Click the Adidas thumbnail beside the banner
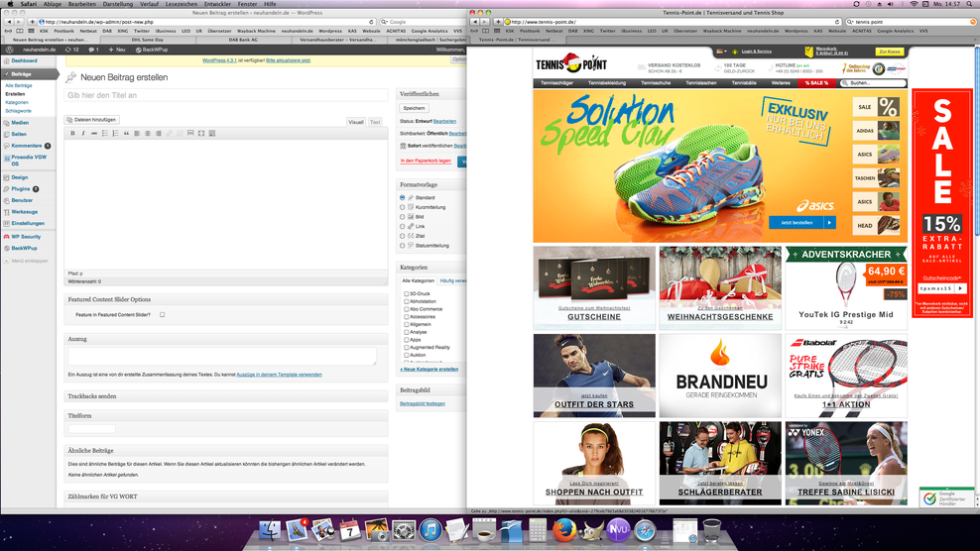Viewport: 980px width, 551px height. [876, 131]
